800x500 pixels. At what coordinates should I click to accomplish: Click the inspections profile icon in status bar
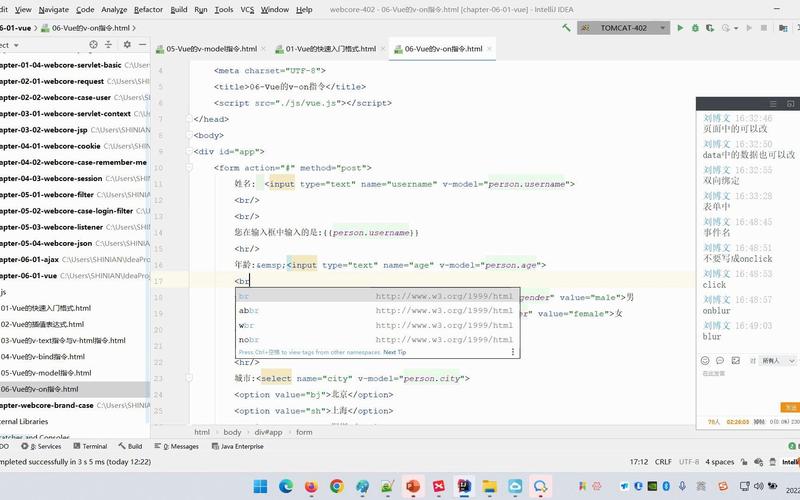point(759,462)
